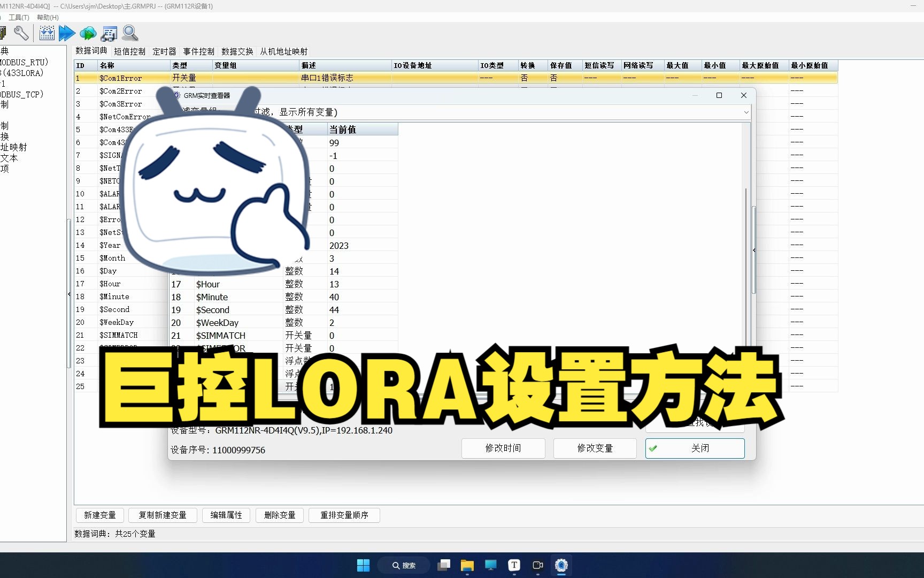Select $WeekDay row in the viewer dialog
The width and height of the screenshot is (924, 578).
pyautogui.click(x=283, y=323)
